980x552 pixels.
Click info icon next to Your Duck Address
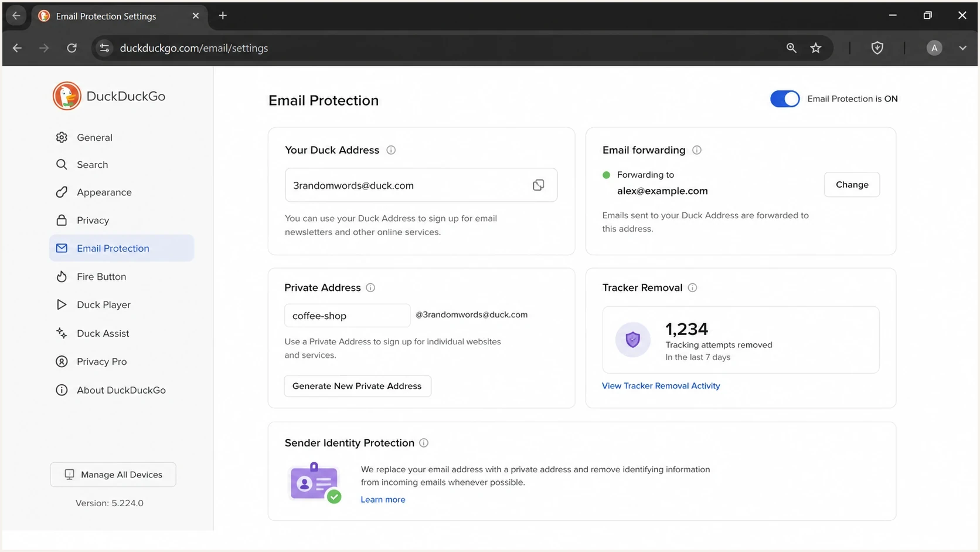click(x=391, y=150)
